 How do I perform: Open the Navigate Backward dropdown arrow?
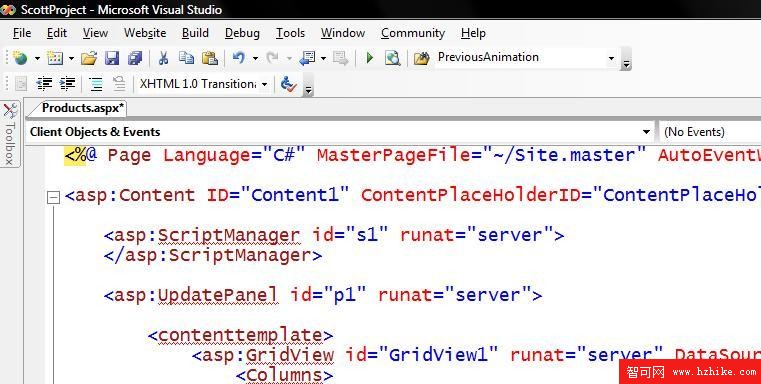click(x=324, y=59)
